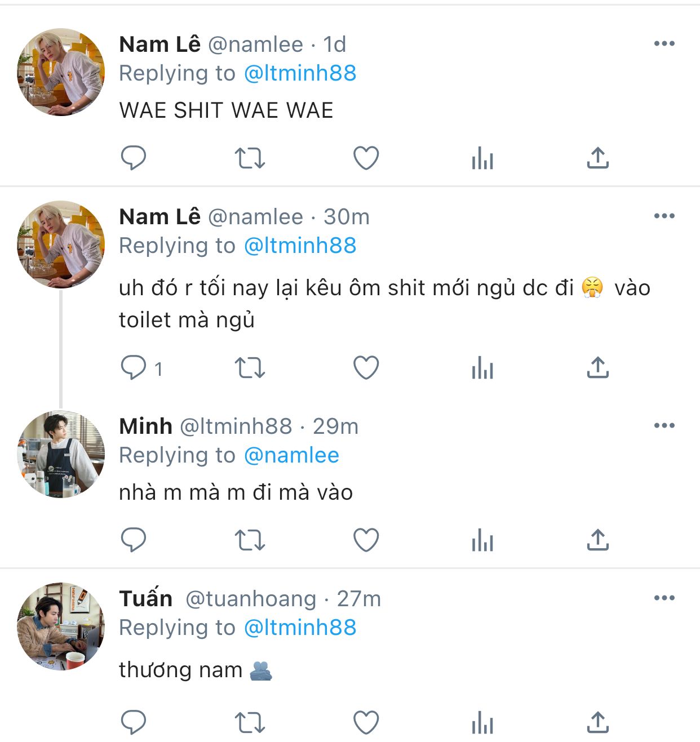Open @ltminh88 link in Tuấn's tweet
This screenshot has height=742, width=700.
pos(300,628)
